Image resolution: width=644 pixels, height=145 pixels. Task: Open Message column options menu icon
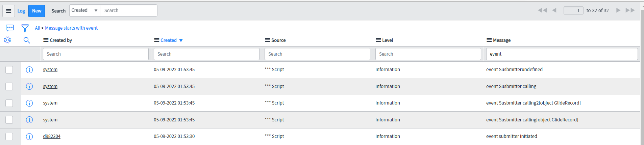(489, 40)
